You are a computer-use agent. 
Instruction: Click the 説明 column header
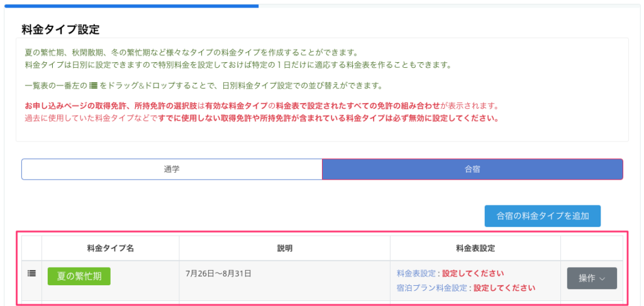[284, 248]
